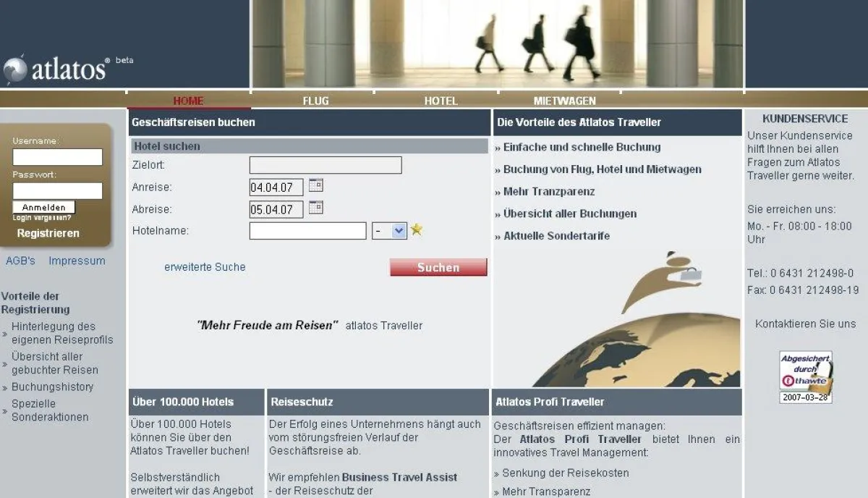Screen dimensions: 868x498
Task: Click the arrow icon next to Buchungshistory
Action: [x=6, y=387]
